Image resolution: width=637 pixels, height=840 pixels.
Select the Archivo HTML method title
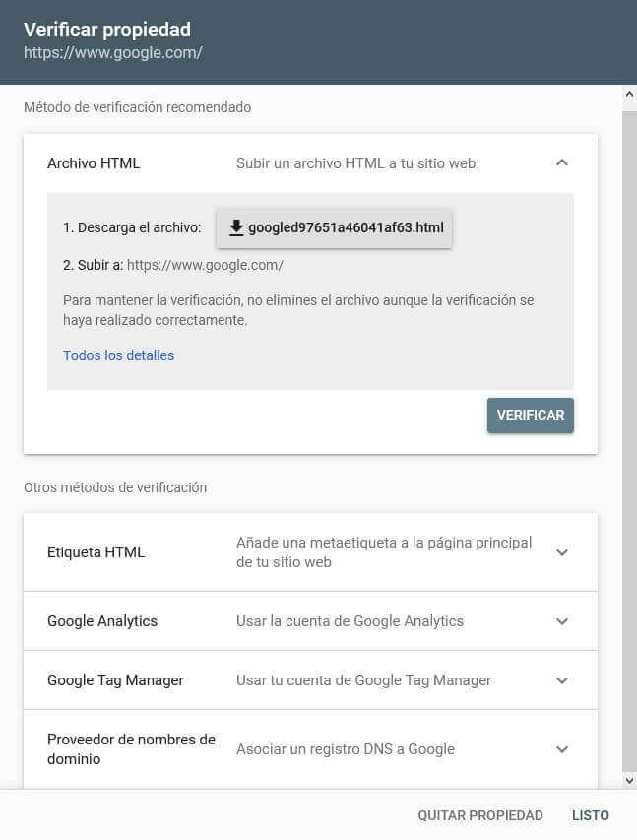(x=94, y=163)
